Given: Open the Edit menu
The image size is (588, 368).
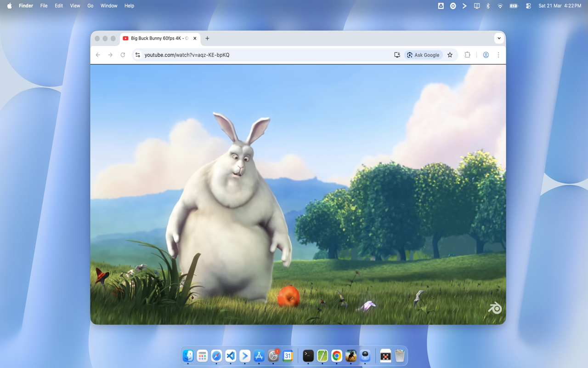Looking at the screenshot, I should tap(59, 6).
